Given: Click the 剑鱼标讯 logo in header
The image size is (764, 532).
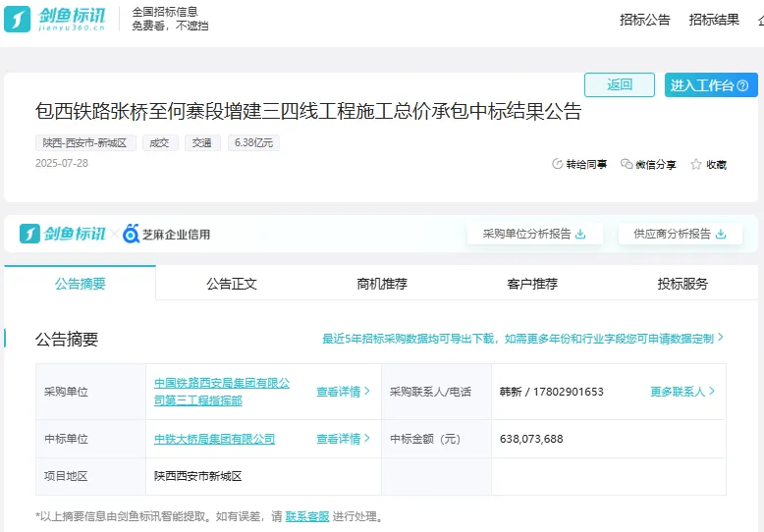Looking at the screenshot, I should pos(61,19).
